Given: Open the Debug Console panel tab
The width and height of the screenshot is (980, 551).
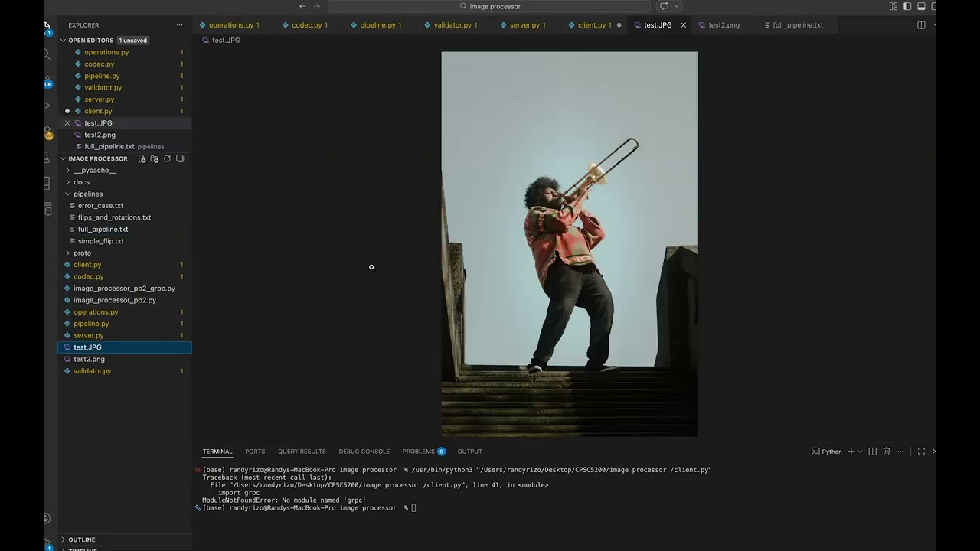Looking at the screenshot, I should (364, 452).
